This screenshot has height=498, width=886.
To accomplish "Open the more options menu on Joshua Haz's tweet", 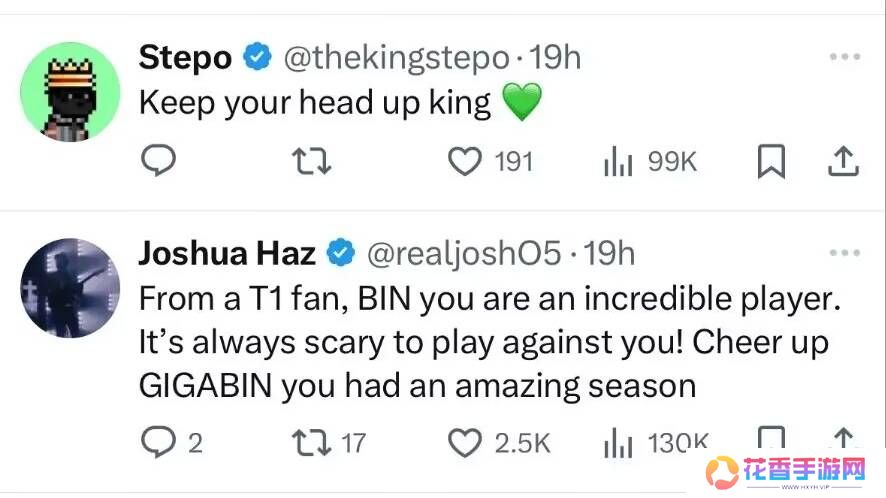I will [x=844, y=254].
